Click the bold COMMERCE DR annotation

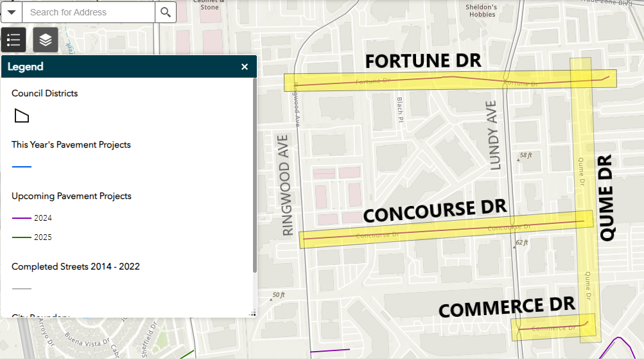[x=507, y=307]
